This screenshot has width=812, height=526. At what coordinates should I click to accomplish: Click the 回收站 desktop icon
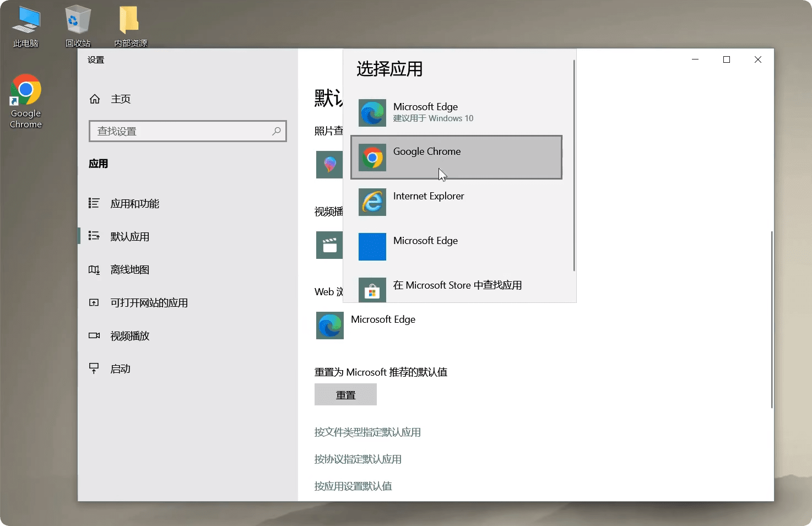pyautogui.click(x=78, y=26)
